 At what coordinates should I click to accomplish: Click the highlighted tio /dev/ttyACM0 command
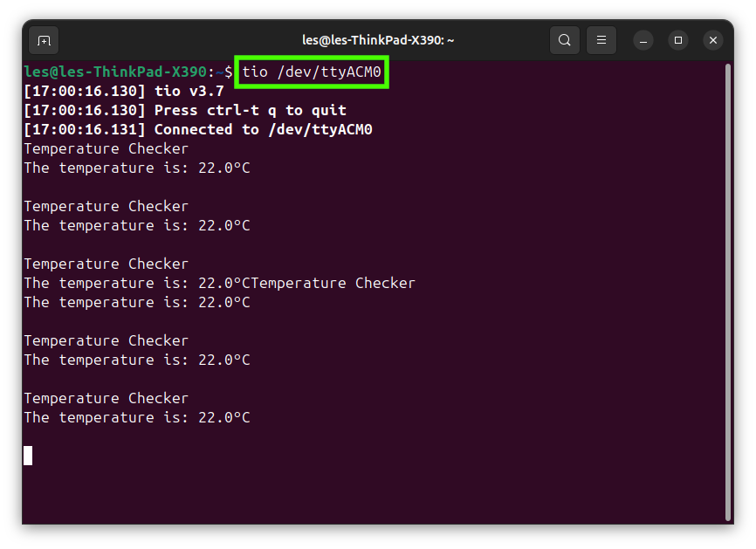(311, 72)
